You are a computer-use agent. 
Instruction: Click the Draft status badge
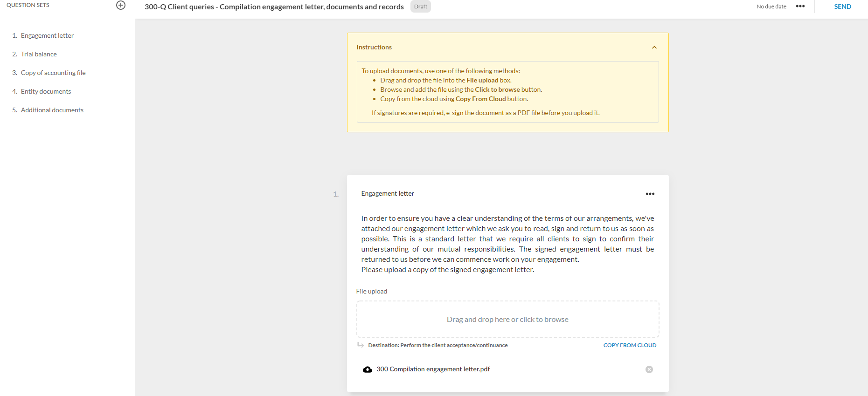(x=420, y=7)
